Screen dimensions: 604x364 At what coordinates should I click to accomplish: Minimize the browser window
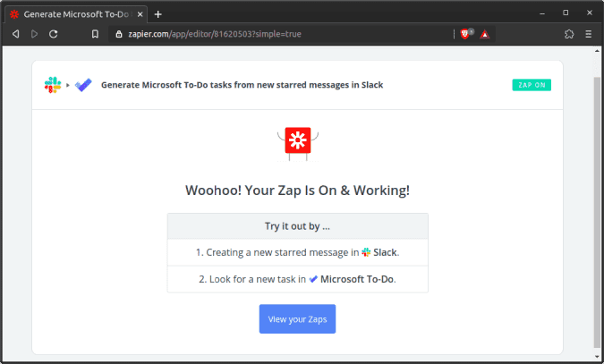tap(542, 13)
